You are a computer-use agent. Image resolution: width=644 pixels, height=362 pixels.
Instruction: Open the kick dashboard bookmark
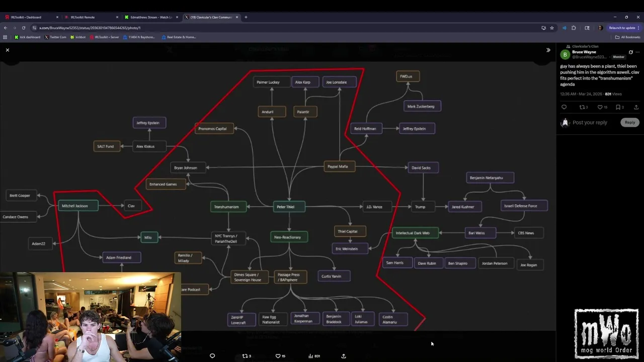(x=28, y=37)
